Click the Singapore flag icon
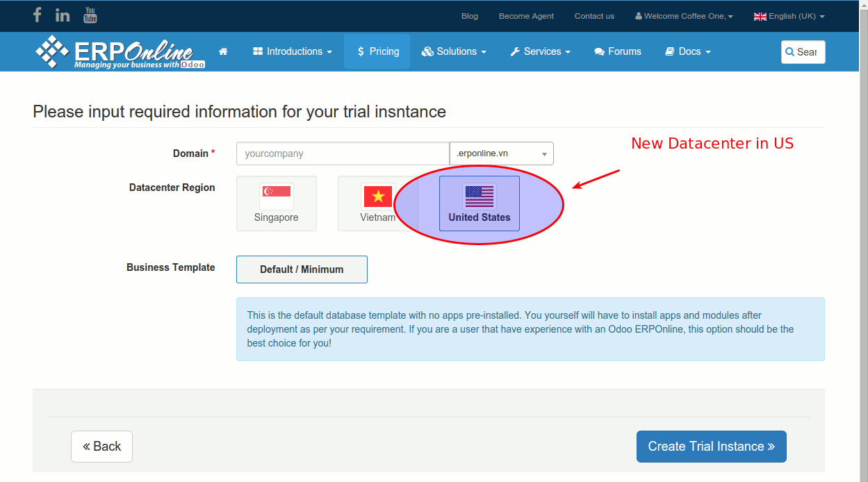The image size is (868, 482). coord(277,197)
